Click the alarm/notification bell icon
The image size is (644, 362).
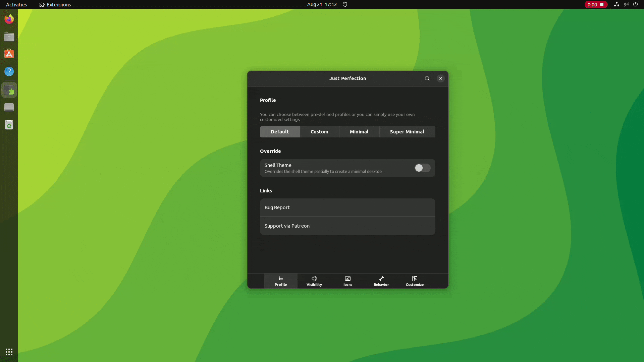click(x=344, y=4)
